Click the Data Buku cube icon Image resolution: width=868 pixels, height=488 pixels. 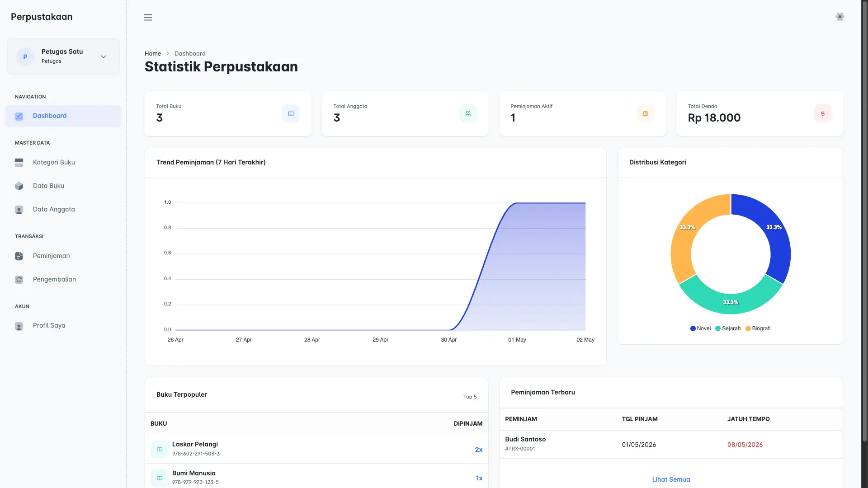19,186
